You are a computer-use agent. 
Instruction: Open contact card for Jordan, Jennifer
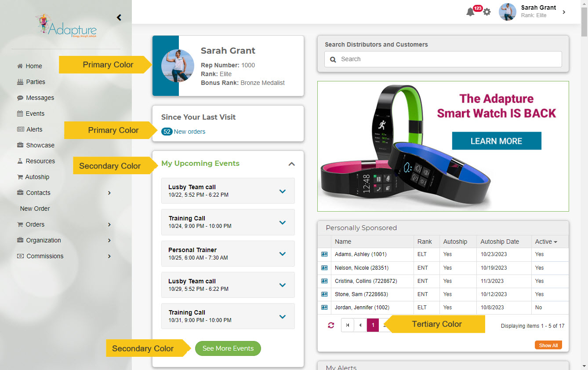(x=324, y=307)
